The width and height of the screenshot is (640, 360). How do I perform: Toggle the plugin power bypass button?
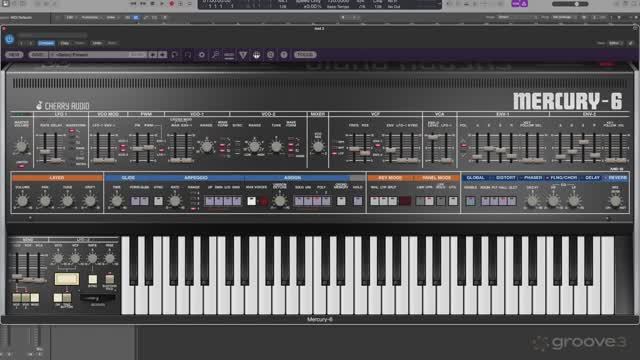9,40
